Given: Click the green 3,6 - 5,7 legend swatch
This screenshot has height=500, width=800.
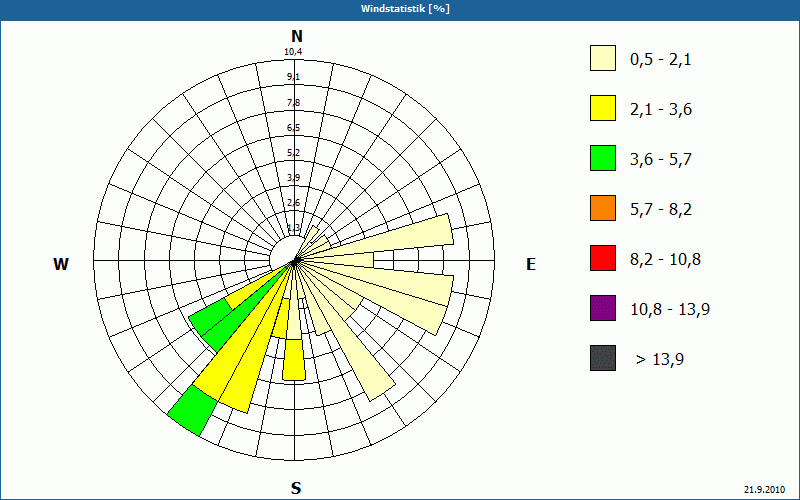Looking at the screenshot, I should pos(603,158).
